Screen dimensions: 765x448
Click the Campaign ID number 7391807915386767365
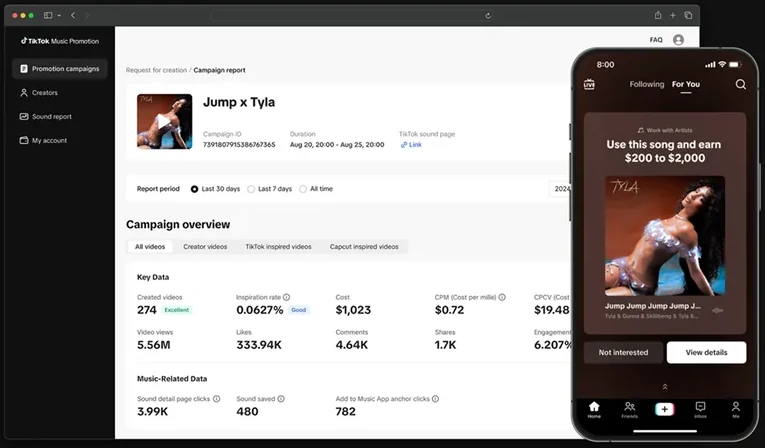tap(239, 145)
